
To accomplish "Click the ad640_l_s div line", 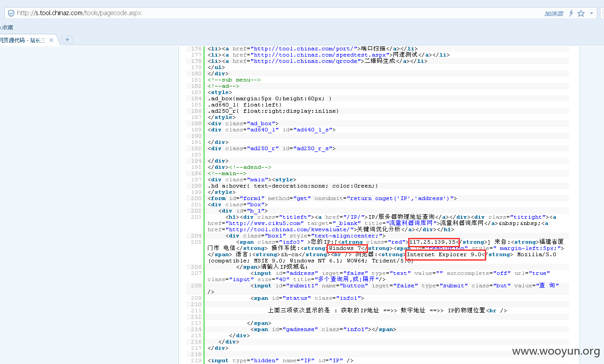I will tap(272, 130).
